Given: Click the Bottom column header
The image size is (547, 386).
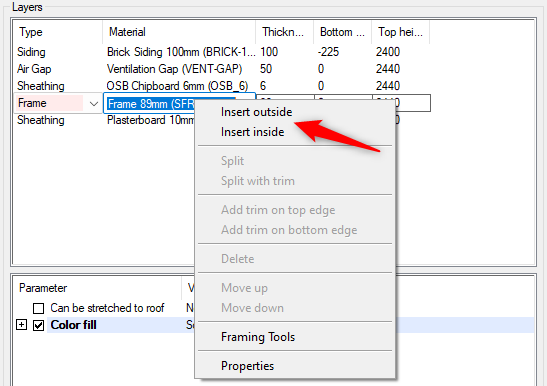Looking at the screenshot, I should (x=343, y=32).
